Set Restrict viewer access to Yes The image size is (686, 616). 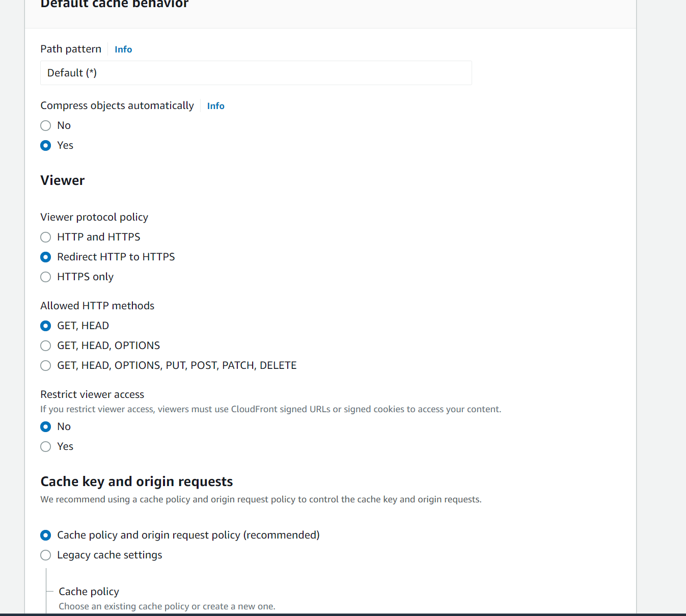coord(45,446)
